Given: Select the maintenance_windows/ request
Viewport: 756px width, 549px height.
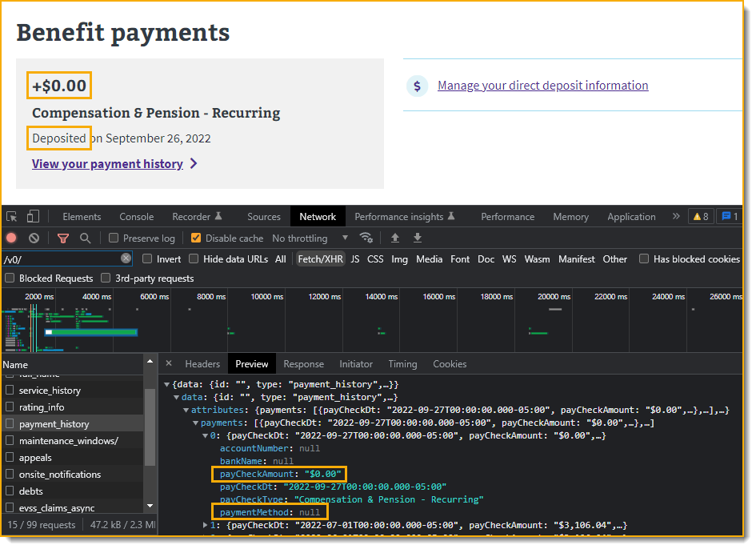Looking at the screenshot, I should [73, 441].
